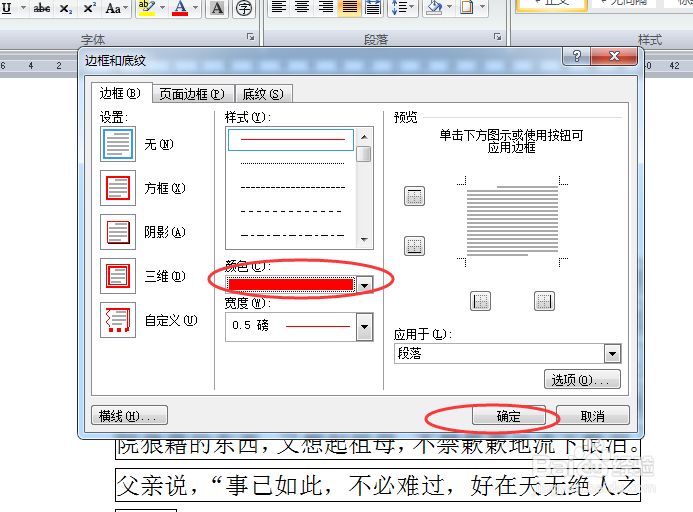Open shading color dropdown arrow
This screenshot has width=693, height=512.
tap(449, 8)
